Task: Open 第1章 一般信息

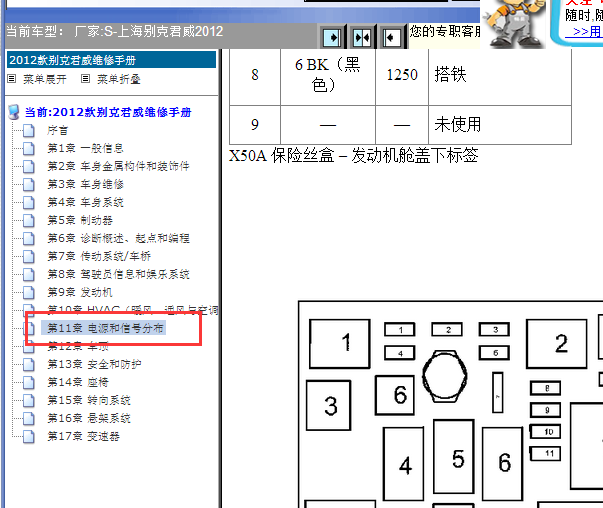Action: [85, 148]
